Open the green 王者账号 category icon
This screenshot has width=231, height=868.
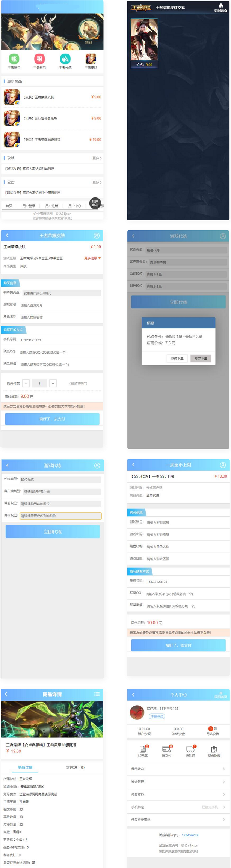(14, 59)
